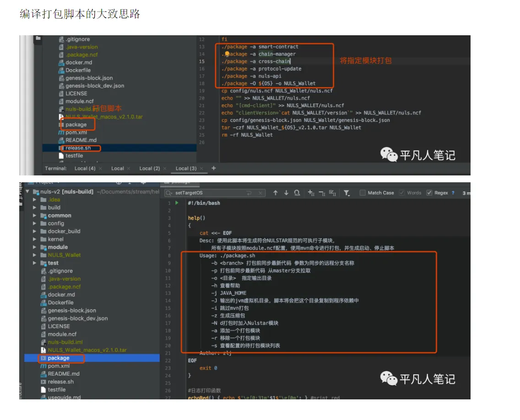Switch to the Local (4) terminal tab
This screenshot has height=420, width=520.
coord(85,169)
